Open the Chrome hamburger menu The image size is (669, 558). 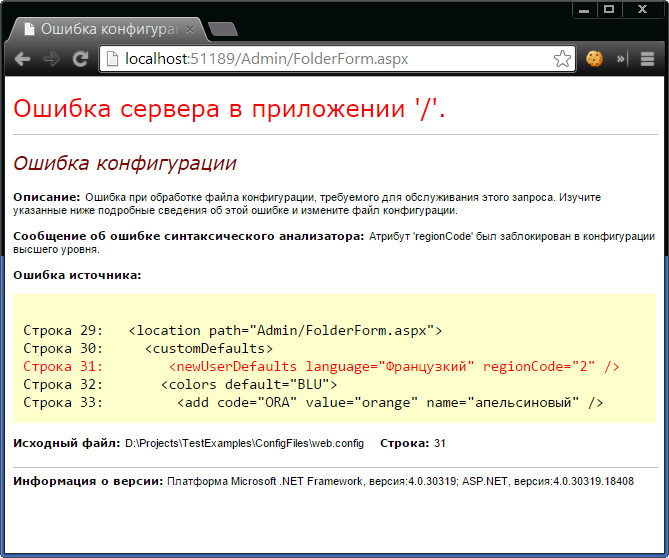[647, 59]
